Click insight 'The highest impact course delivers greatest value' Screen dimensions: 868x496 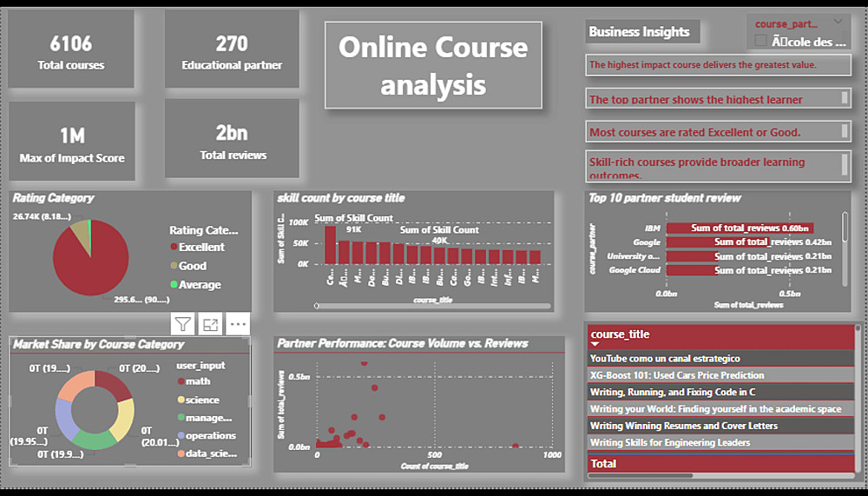point(718,65)
